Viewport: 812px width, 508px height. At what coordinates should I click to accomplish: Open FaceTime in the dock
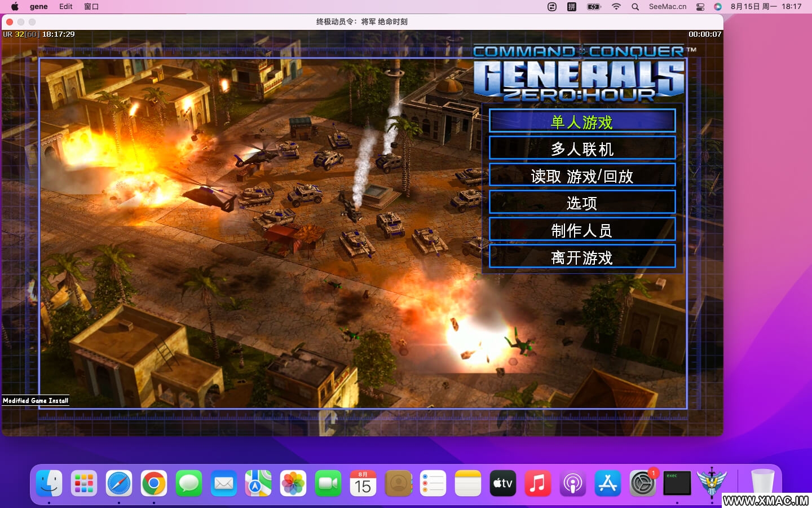(328, 484)
